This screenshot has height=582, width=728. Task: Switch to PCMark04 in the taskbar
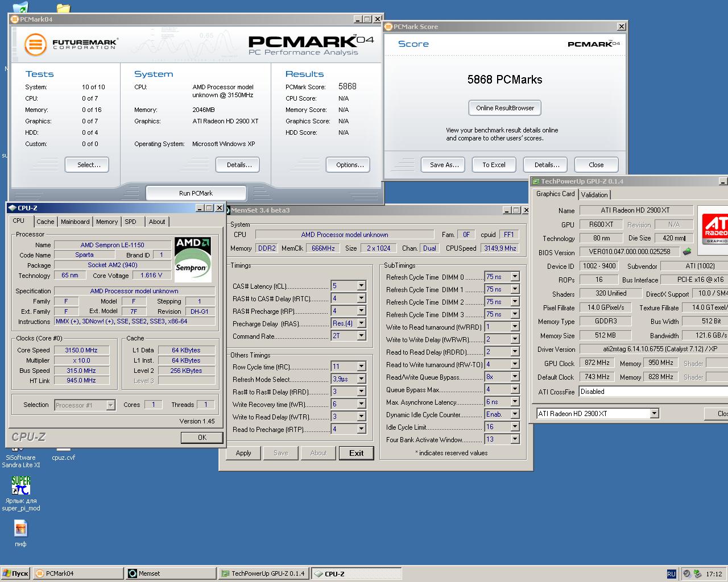tap(78, 573)
